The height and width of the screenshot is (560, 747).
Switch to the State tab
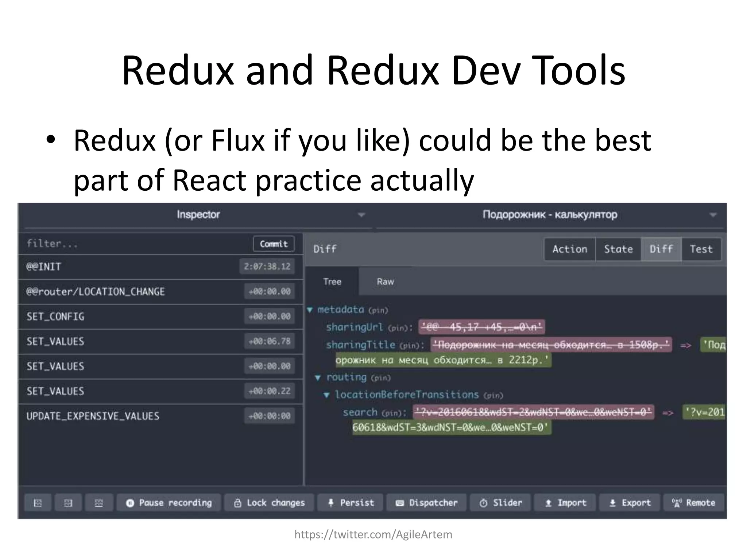618,249
